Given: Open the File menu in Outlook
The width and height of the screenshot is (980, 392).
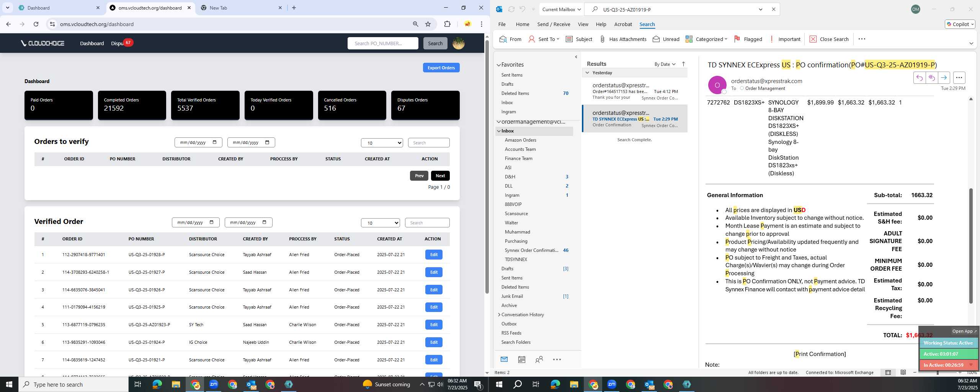Looking at the screenshot, I should point(501,24).
